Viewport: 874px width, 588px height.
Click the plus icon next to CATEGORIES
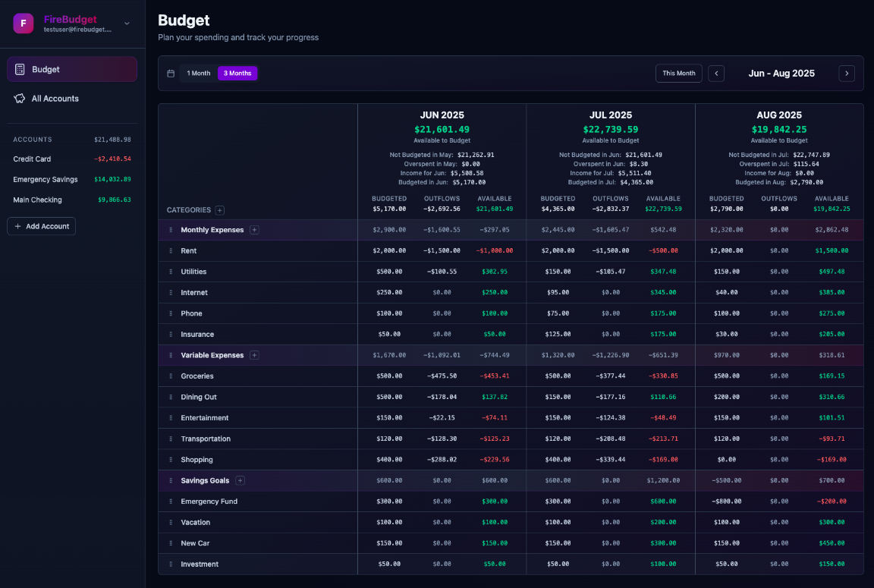pyautogui.click(x=218, y=210)
